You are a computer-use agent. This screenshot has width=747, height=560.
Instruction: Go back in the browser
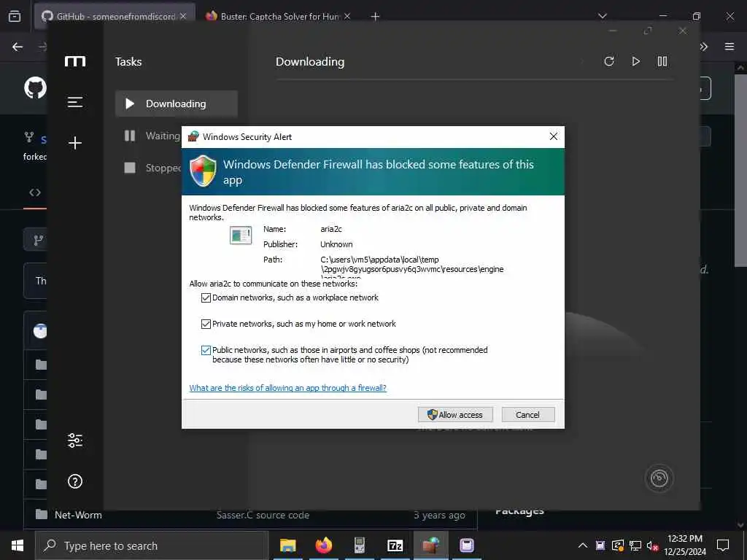[x=18, y=47]
